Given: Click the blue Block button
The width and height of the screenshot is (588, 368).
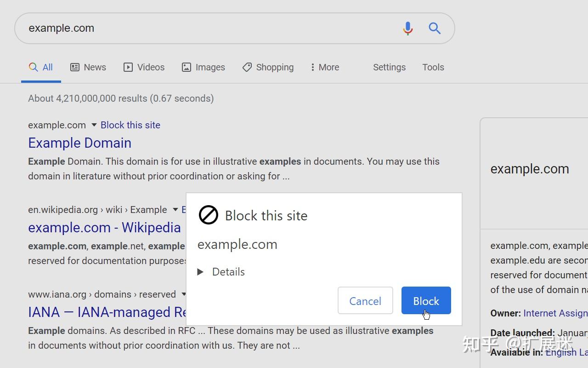Looking at the screenshot, I should (x=425, y=300).
